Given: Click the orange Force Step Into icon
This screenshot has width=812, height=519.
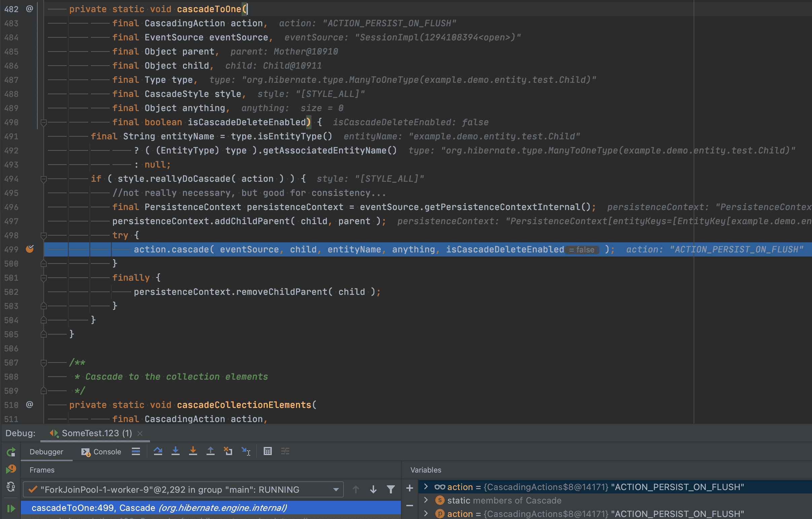Looking at the screenshot, I should (x=193, y=451).
